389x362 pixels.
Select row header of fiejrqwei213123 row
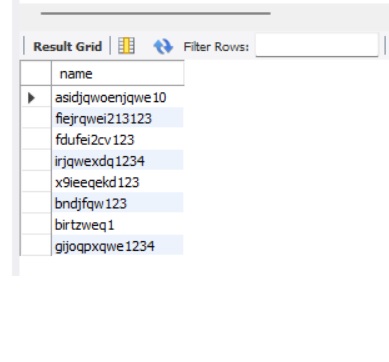(x=36, y=118)
